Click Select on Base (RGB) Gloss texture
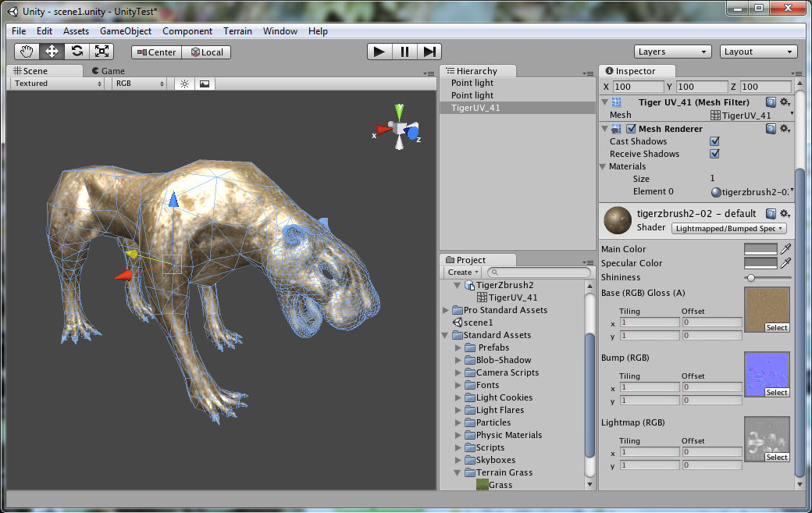Screen dimensions: 812x513 [777, 328]
